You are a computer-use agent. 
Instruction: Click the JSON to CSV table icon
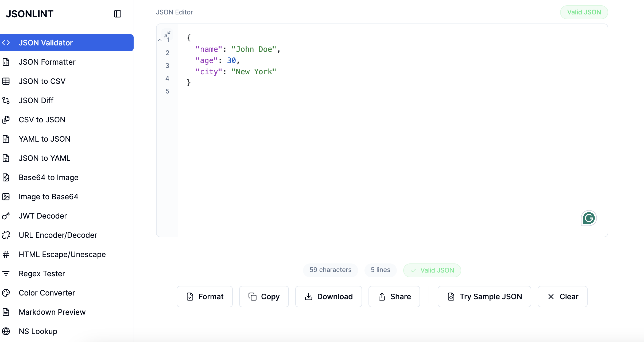[6, 81]
